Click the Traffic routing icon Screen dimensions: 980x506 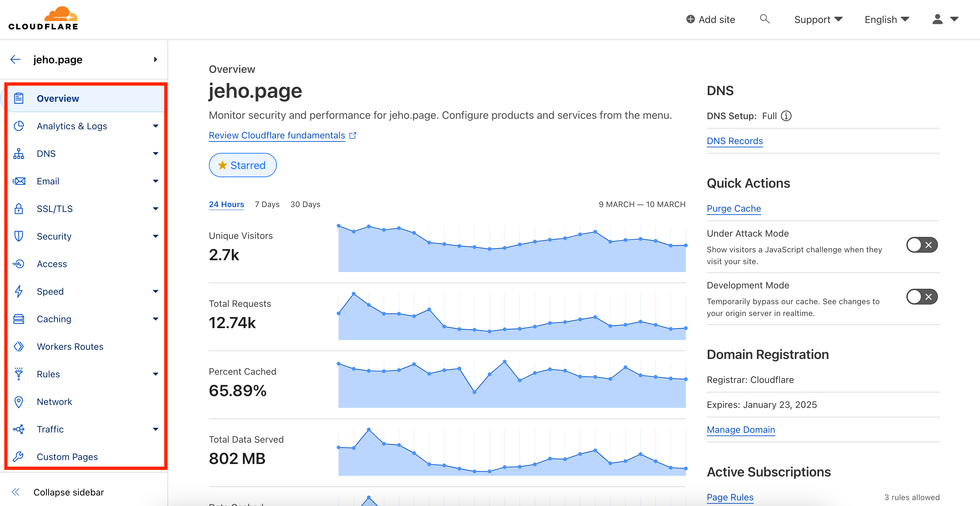click(x=19, y=429)
